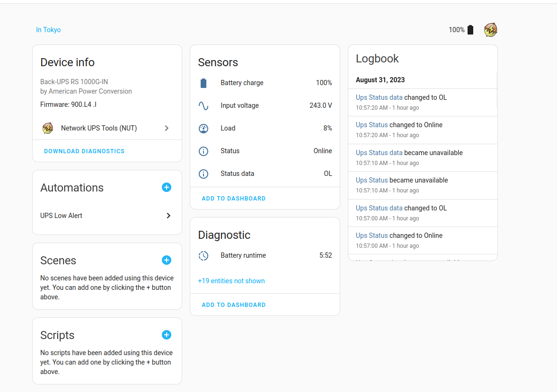Click the Load gauge icon
The height and width of the screenshot is (392, 557).
coord(203,129)
